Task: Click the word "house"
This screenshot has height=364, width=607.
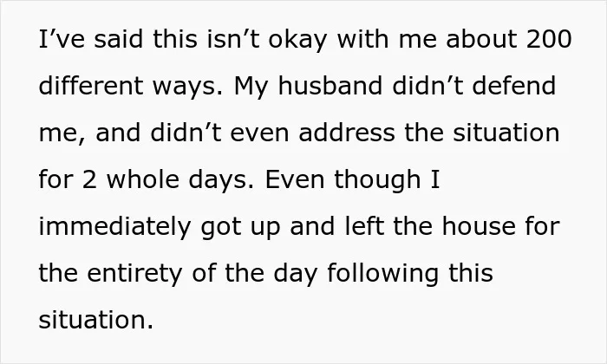Action: (479, 226)
